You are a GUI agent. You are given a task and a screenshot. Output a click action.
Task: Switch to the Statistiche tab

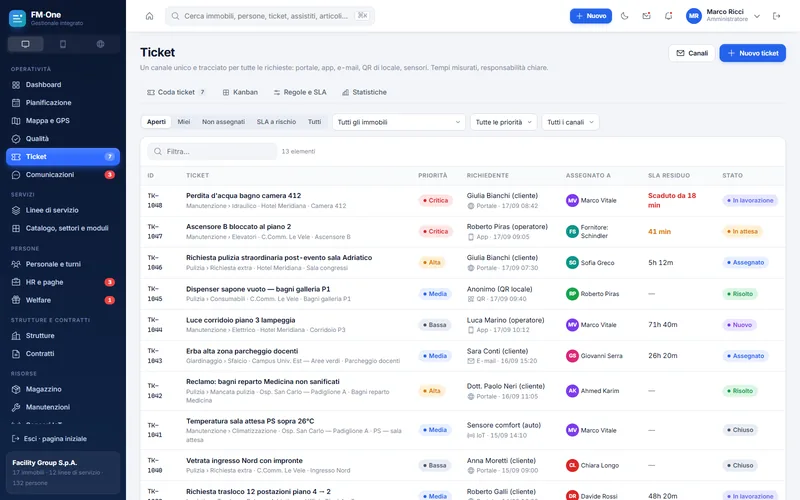pos(364,92)
